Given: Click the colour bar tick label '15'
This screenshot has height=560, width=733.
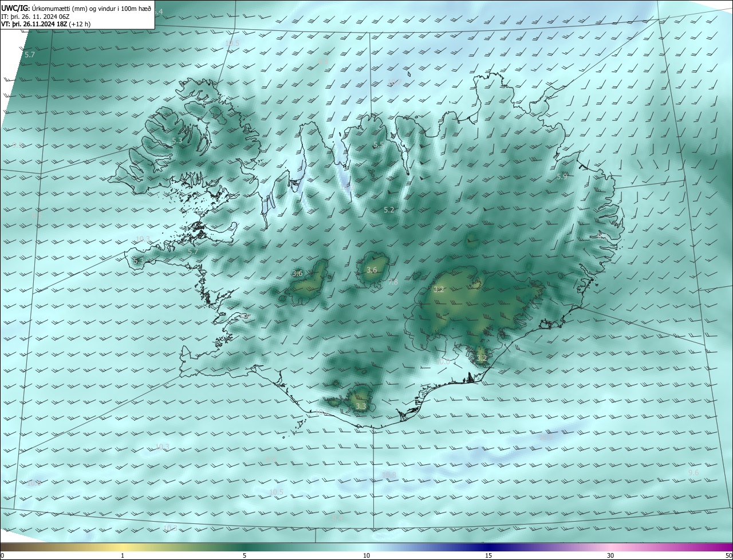Looking at the screenshot, I should tap(488, 555).
